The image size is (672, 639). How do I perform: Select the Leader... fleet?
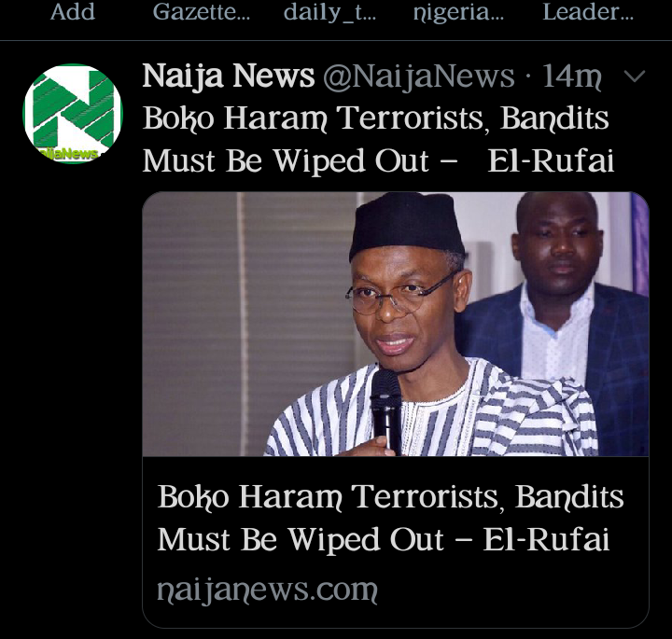click(588, 11)
